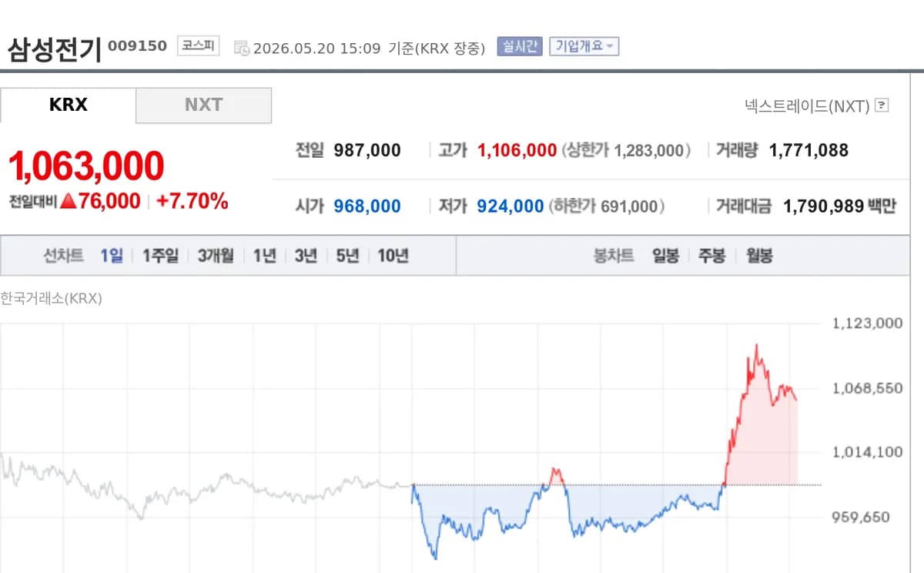Open the 주봉 weekly candlestick chart
Image resolution: width=924 pixels, height=573 pixels.
click(x=711, y=256)
